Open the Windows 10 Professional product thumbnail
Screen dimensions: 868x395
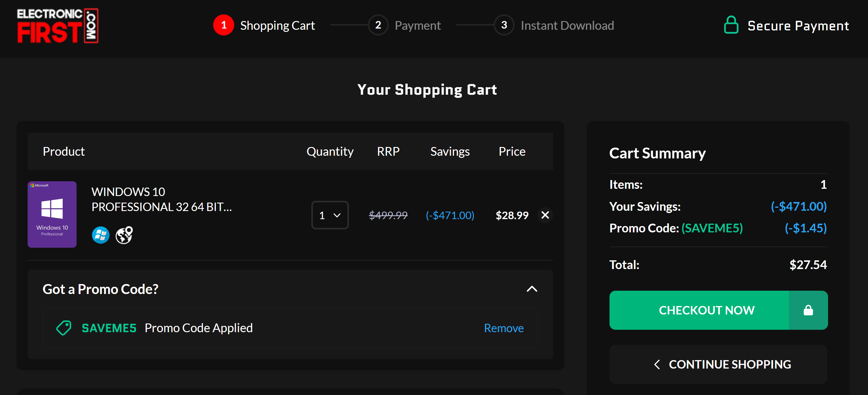point(52,214)
